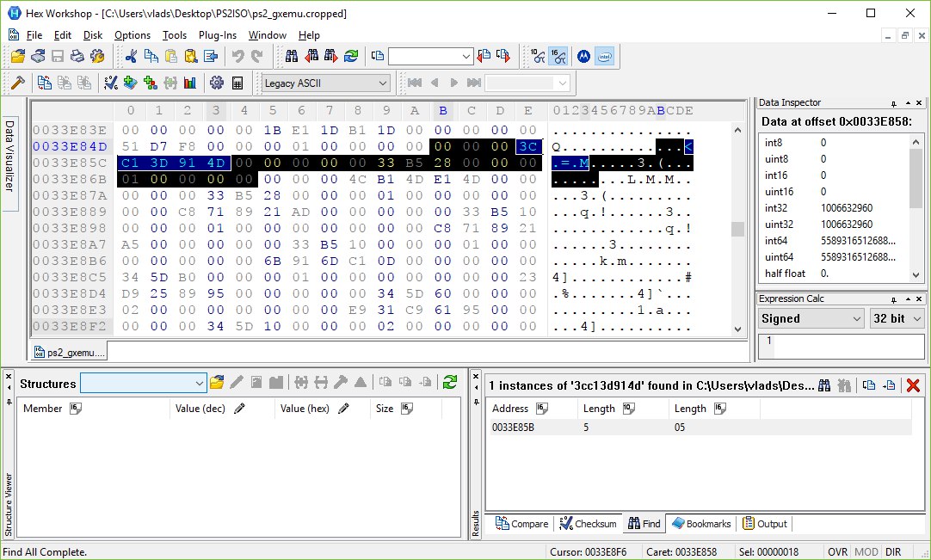Clear results with the red X icon

point(914,385)
